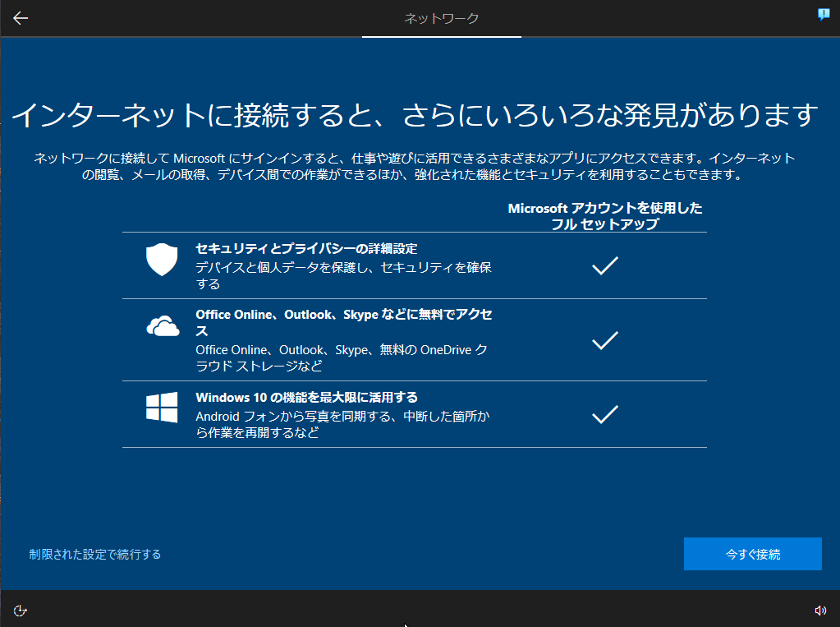The height and width of the screenshot is (627, 840).
Task: Click the shield security icon
Action: pos(162,260)
